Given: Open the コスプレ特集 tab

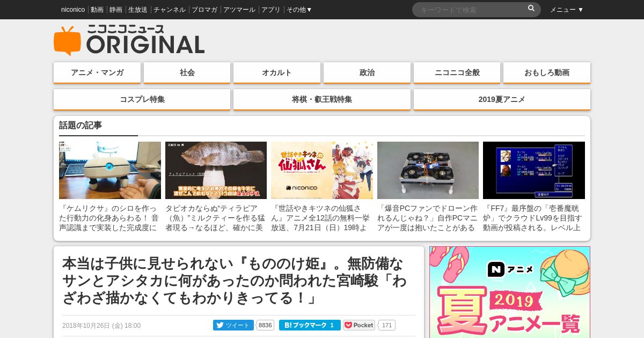Looking at the screenshot, I should pos(142,99).
